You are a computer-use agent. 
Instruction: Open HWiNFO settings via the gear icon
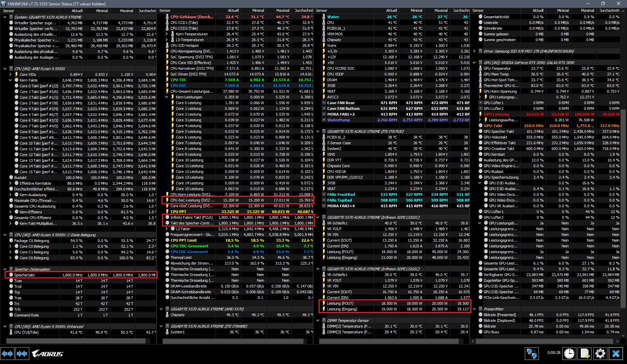coord(600,354)
